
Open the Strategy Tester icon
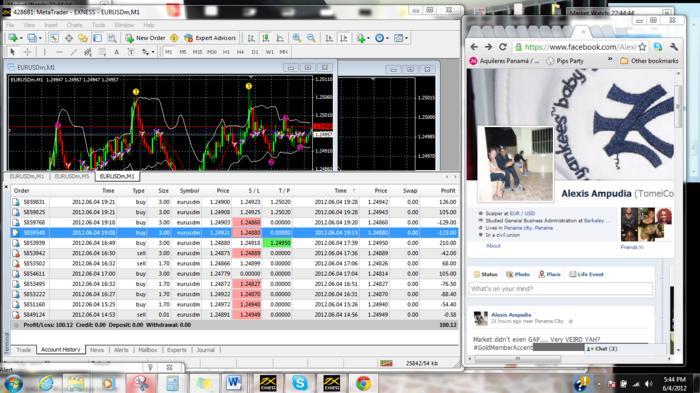click(x=112, y=38)
